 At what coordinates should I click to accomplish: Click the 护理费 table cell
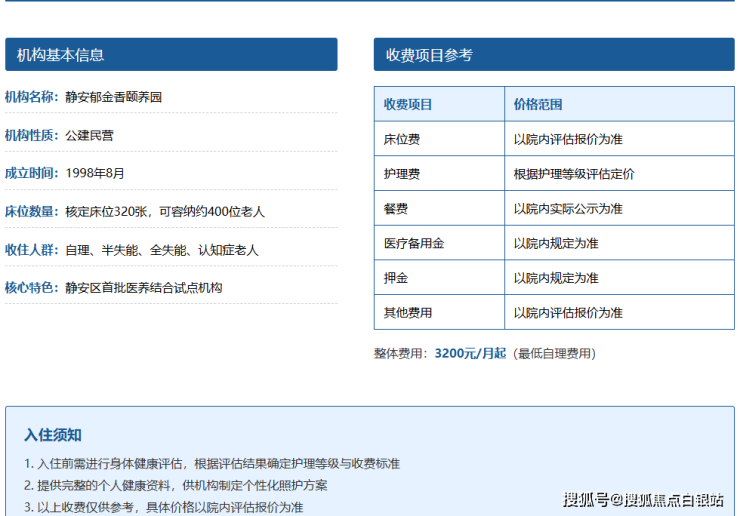click(x=439, y=174)
